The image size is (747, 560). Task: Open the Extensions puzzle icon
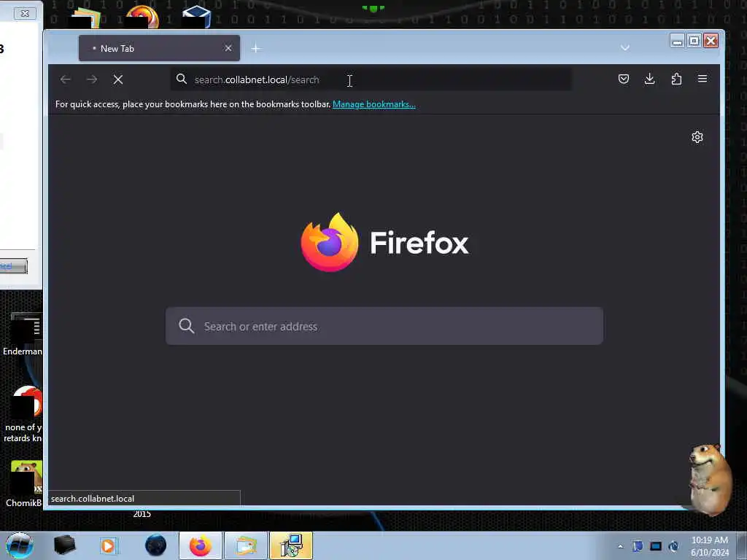click(x=676, y=79)
